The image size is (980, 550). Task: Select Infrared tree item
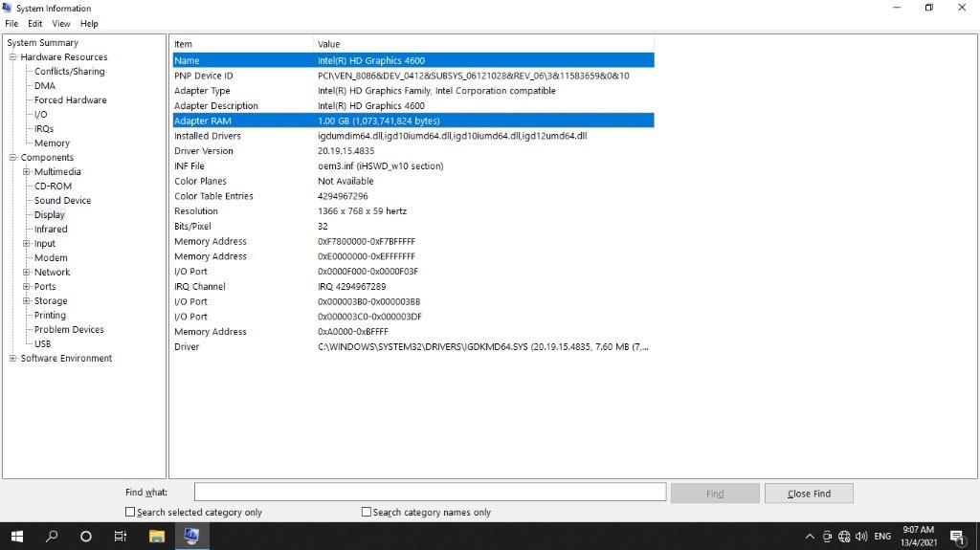tap(51, 230)
